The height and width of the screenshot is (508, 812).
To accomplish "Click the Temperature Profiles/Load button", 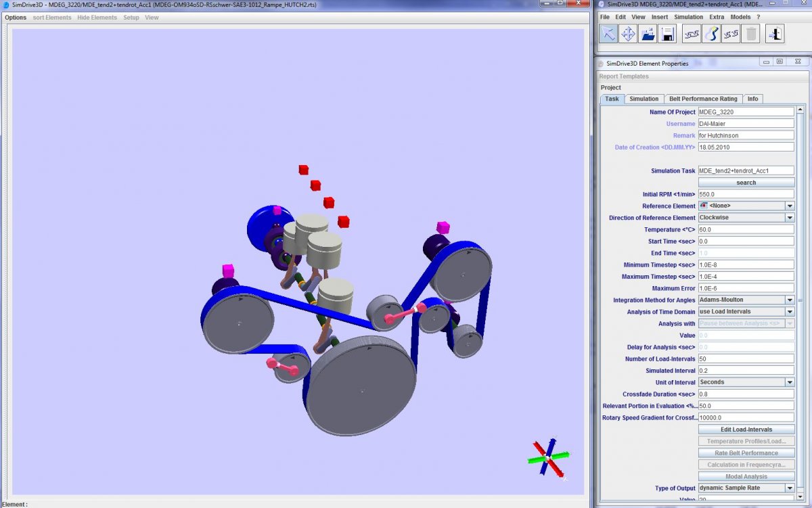I will pyautogui.click(x=746, y=441).
